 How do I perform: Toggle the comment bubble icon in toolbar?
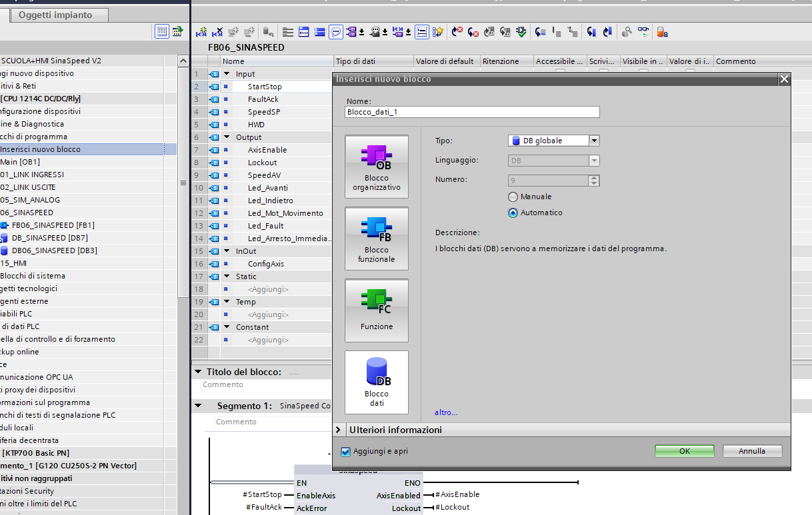point(336,31)
